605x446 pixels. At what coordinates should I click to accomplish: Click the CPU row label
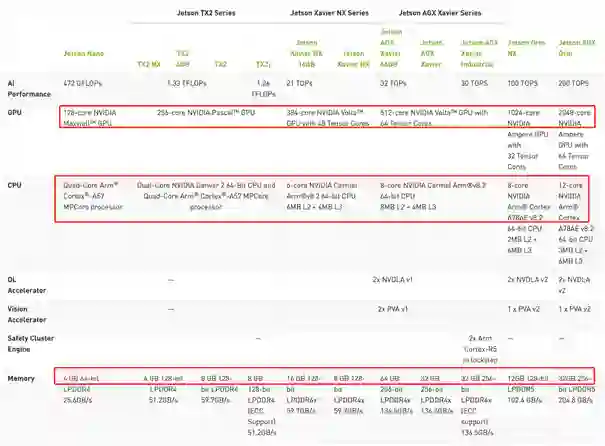point(15,185)
